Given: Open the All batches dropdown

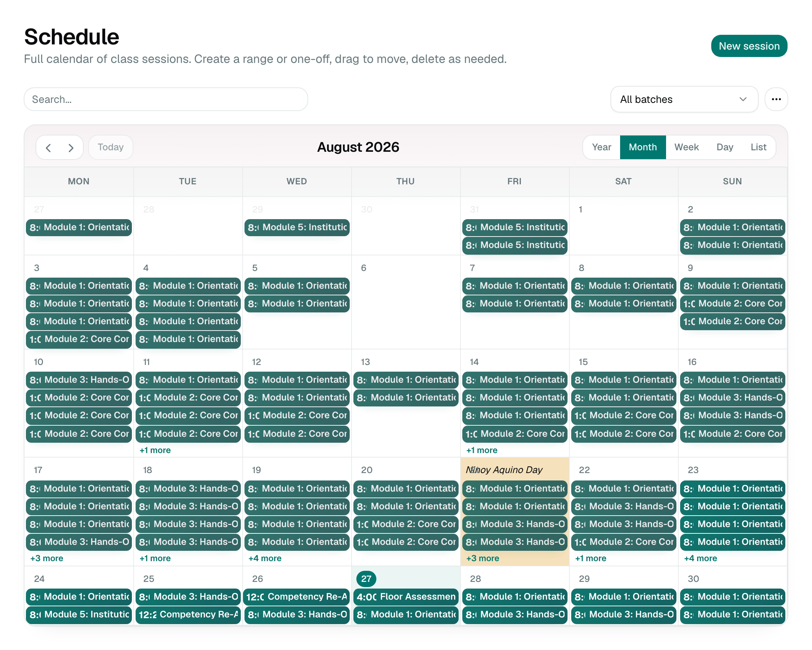Looking at the screenshot, I should 684,99.
